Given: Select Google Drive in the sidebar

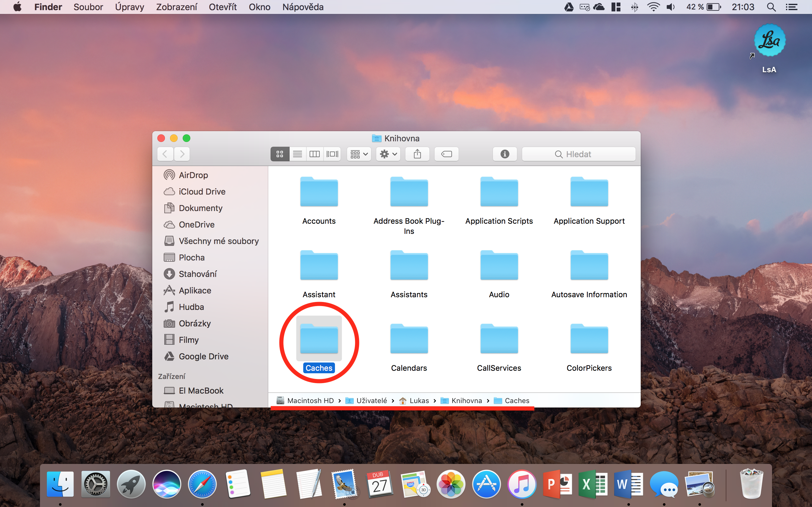Looking at the screenshot, I should pyautogui.click(x=203, y=356).
